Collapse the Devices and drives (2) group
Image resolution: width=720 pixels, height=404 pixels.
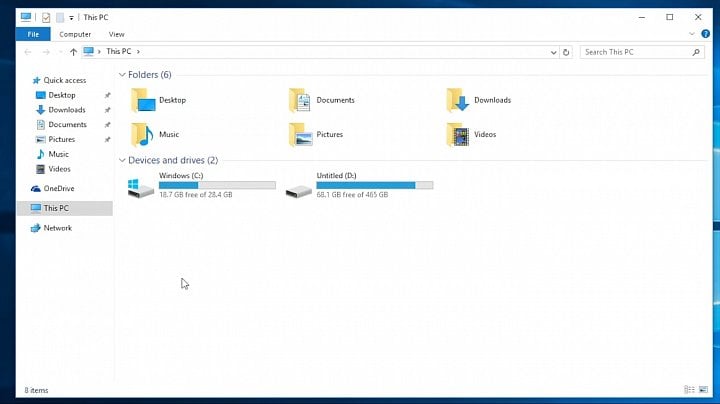point(122,160)
